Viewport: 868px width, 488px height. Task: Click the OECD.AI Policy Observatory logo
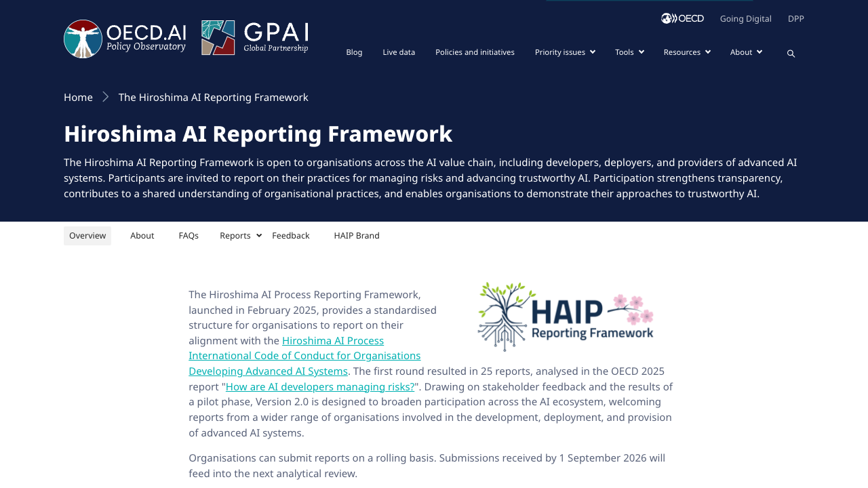125,39
